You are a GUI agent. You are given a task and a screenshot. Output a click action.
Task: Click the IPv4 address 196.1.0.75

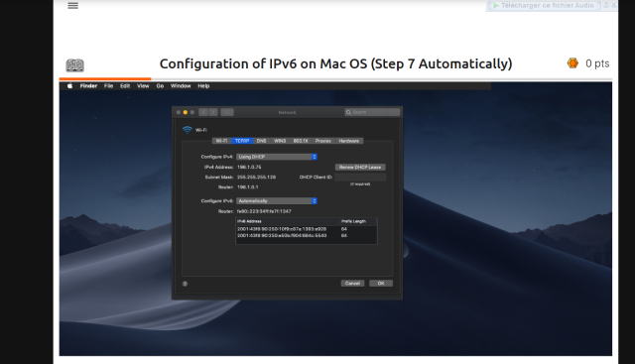pyautogui.click(x=249, y=167)
